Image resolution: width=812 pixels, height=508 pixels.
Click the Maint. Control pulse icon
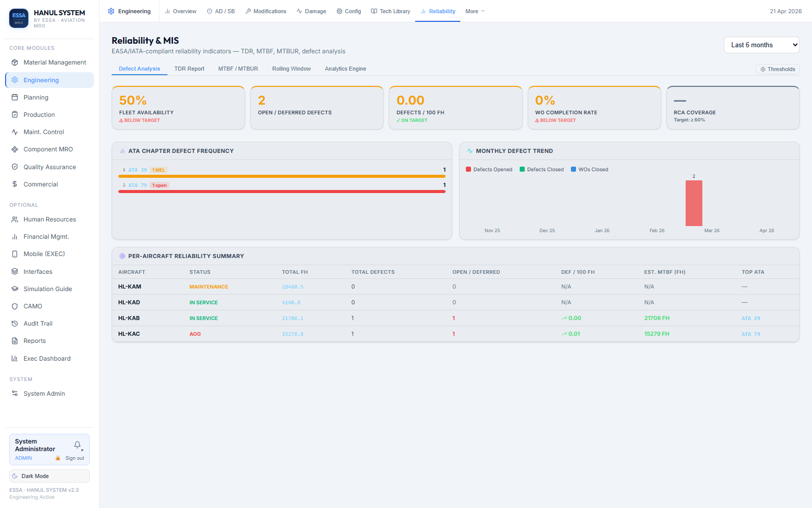pyautogui.click(x=15, y=132)
